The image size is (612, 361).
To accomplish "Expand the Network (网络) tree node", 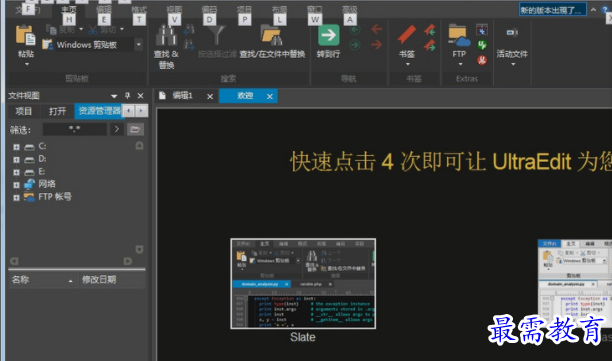I will click(x=16, y=185).
